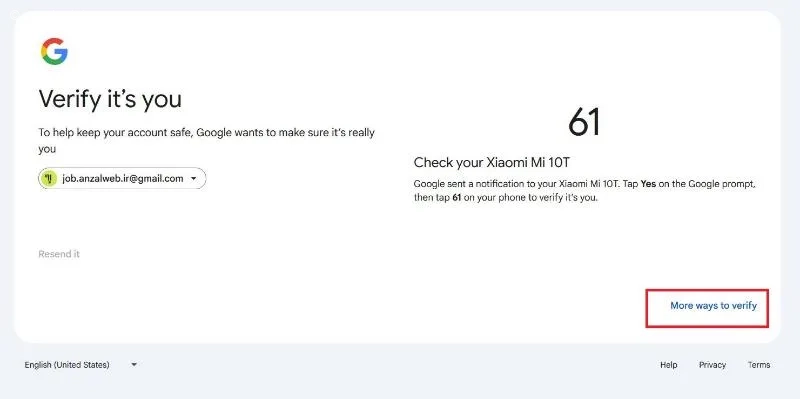Image resolution: width=800 pixels, height=399 pixels.
Task: Click the large number 61
Action: [x=584, y=122]
